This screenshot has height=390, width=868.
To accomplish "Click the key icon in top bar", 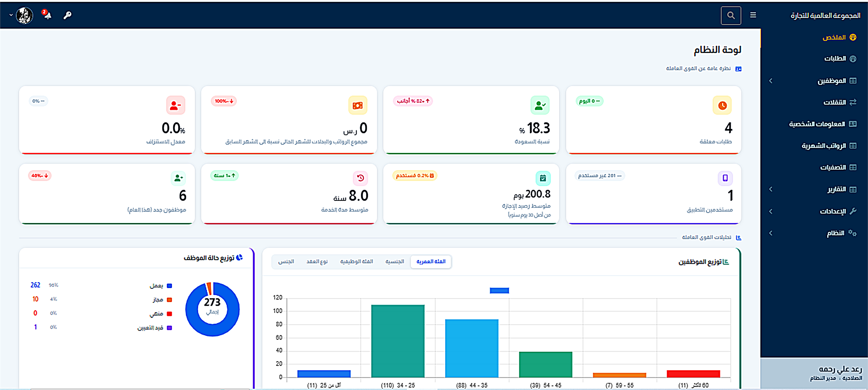I will point(67,15).
